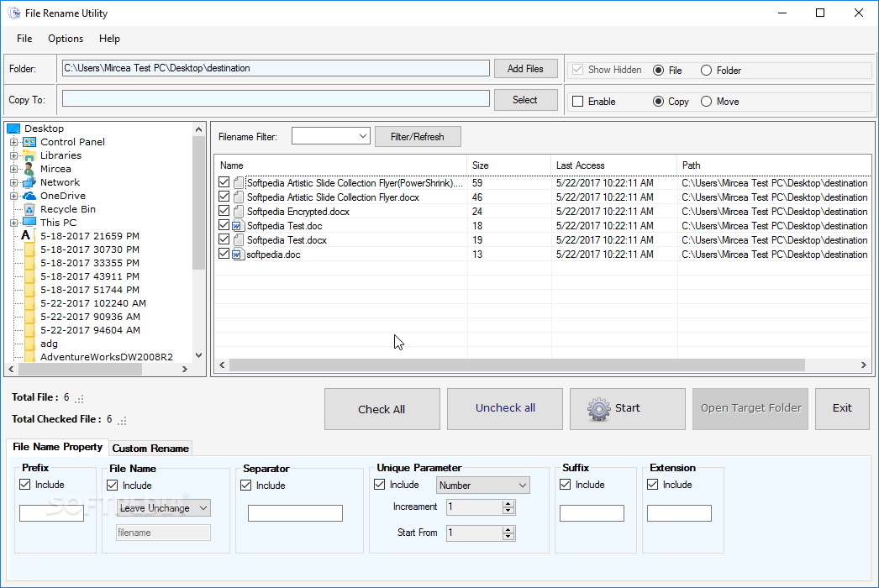Viewport: 879px width, 588px height.
Task: Click the File Rename Utility title icon
Action: point(14,13)
